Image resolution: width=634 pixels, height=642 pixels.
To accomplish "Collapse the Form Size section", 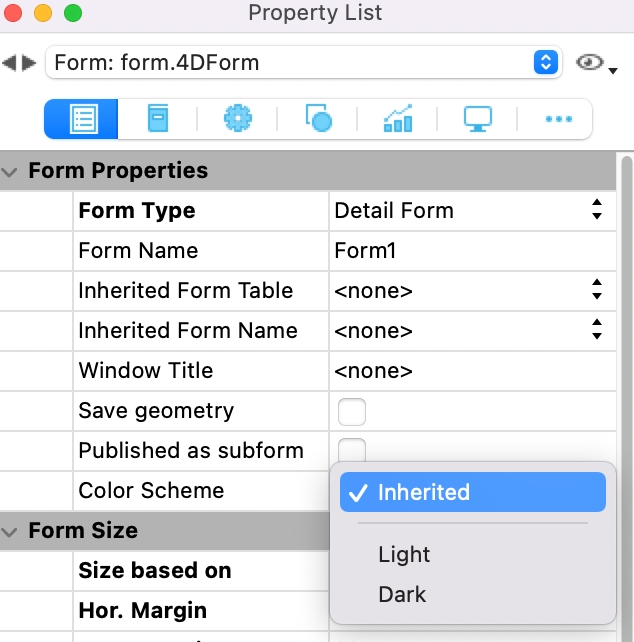I will coord(11,531).
